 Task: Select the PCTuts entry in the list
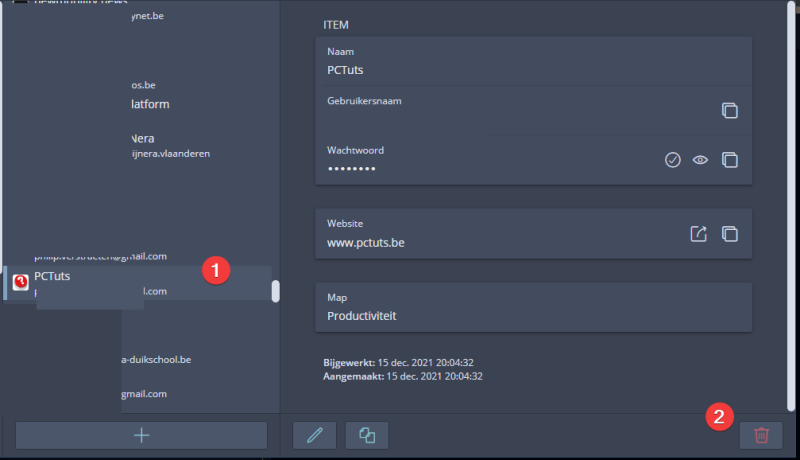(x=138, y=283)
